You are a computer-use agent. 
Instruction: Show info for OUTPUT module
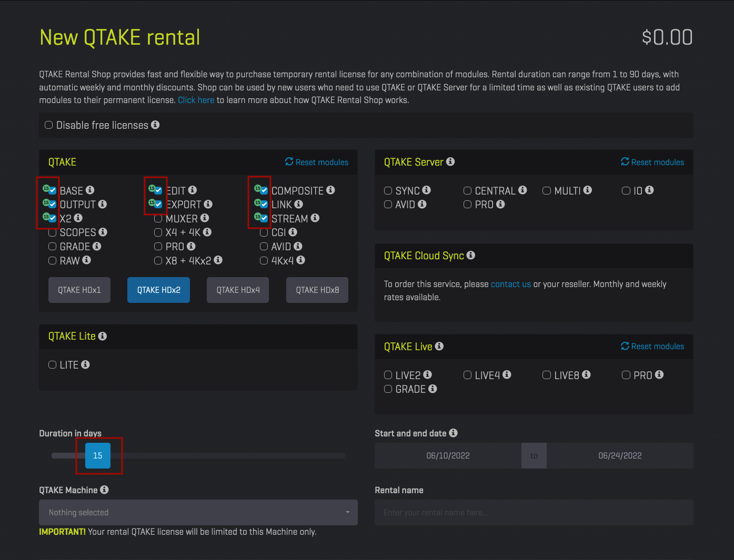pyautogui.click(x=103, y=204)
